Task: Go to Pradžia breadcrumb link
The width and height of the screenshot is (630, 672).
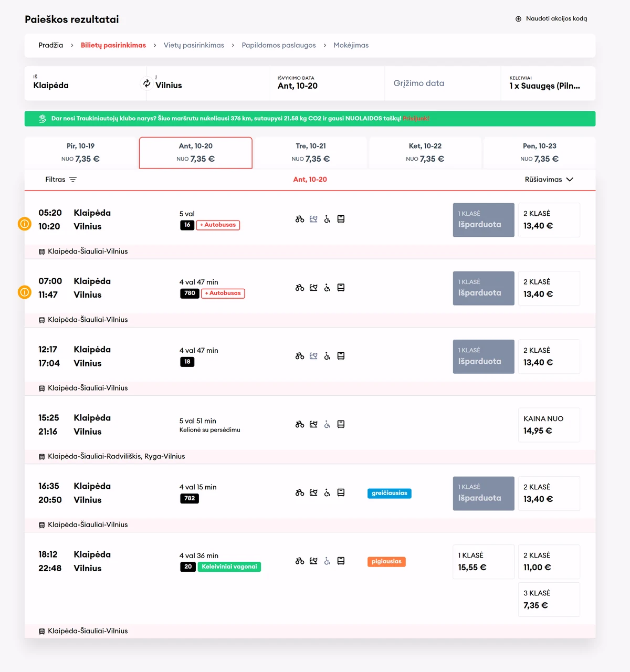Action: (51, 45)
